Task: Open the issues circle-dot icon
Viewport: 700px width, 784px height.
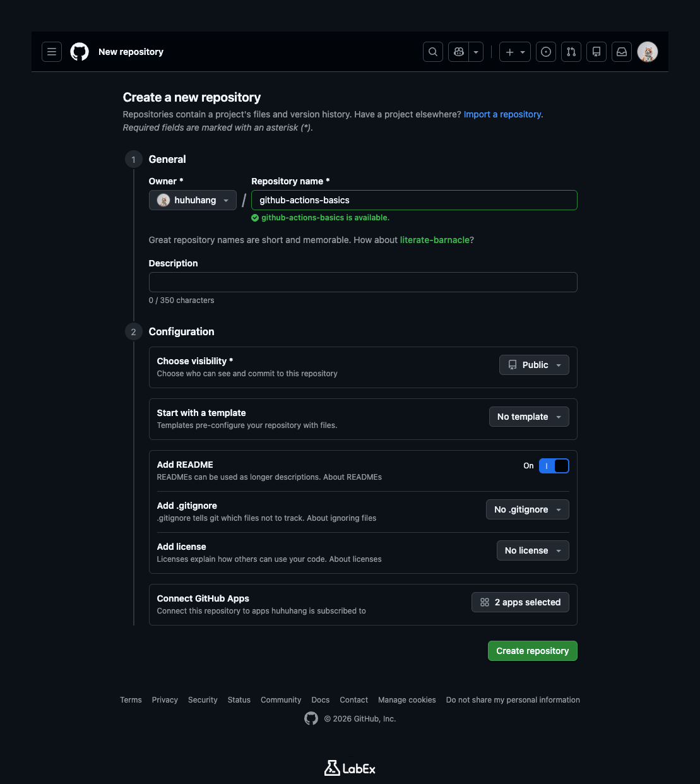Action: click(x=546, y=52)
